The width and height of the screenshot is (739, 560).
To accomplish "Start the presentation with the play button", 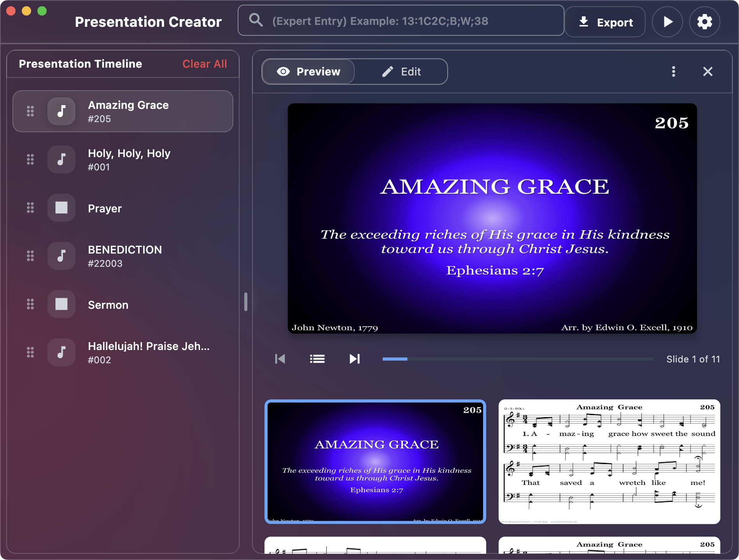I will 667,22.
